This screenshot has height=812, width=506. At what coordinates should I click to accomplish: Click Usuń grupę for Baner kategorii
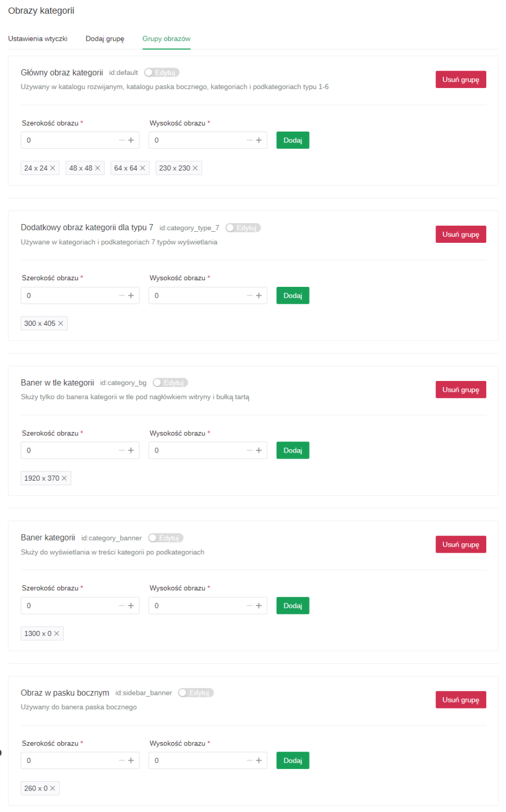pos(460,544)
